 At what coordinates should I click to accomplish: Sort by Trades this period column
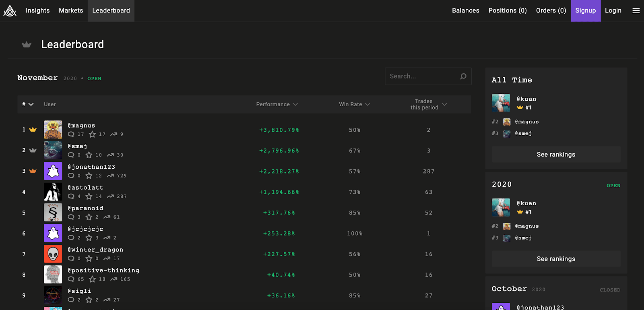pos(429,104)
